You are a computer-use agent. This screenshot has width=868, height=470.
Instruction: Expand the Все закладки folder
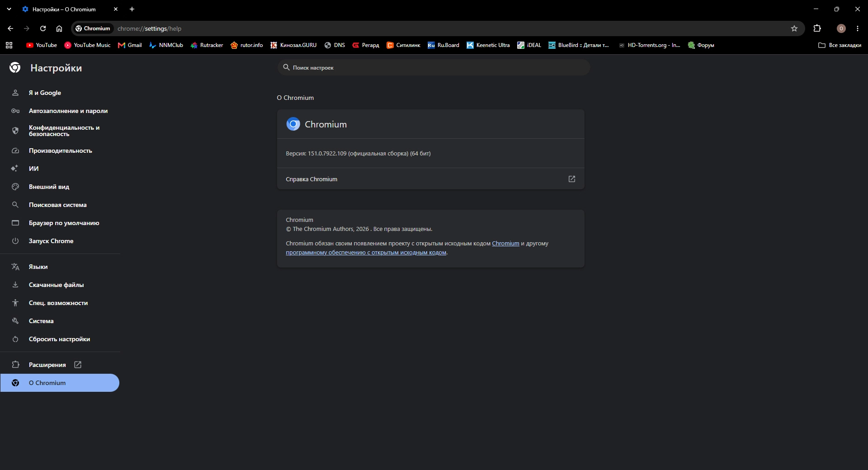click(840, 45)
